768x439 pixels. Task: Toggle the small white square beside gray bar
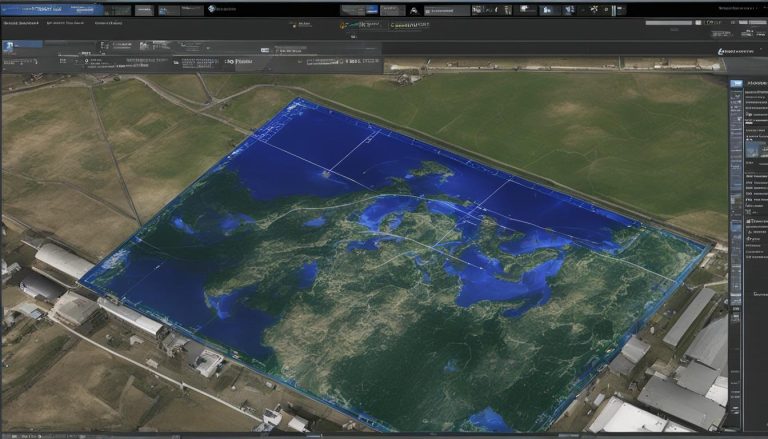coord(698,23)
